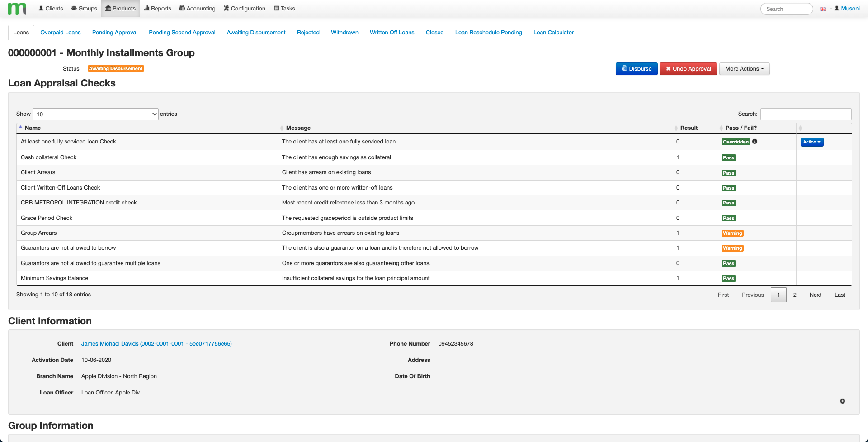Click the Accounting ledger icon

[182, 8]
